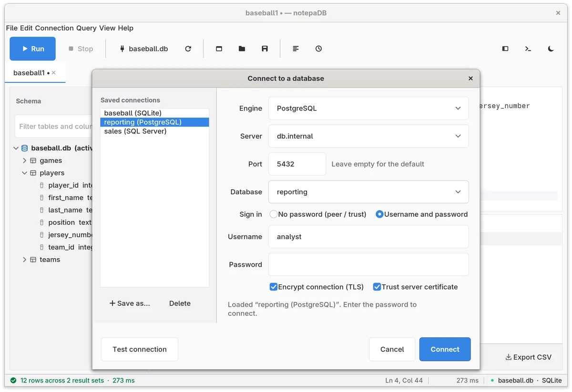Viewport: 572px width, 392px height.
Task: Click the Username field
Action: point(368,237)
